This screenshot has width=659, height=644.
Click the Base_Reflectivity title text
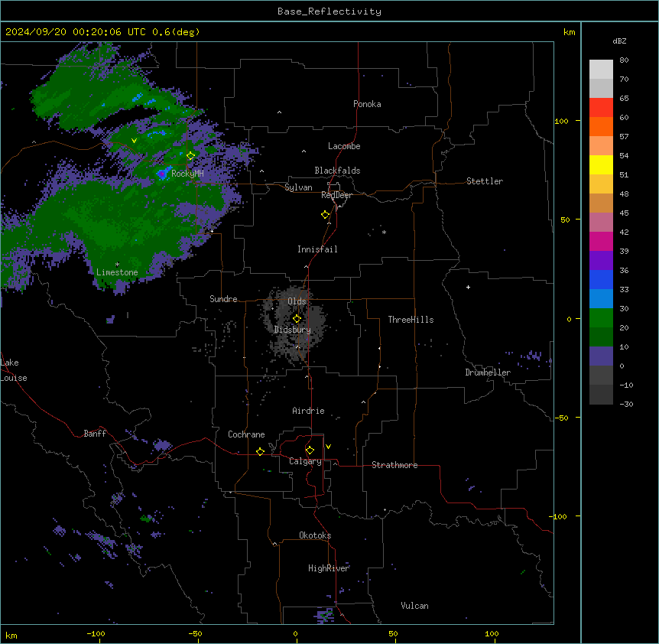(x=329, y=11)
